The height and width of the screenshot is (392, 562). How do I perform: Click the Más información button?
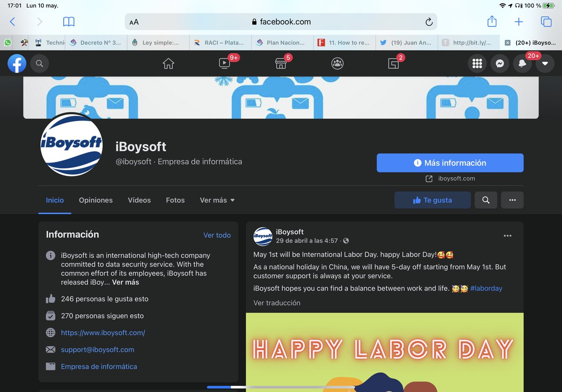[450, 163]
